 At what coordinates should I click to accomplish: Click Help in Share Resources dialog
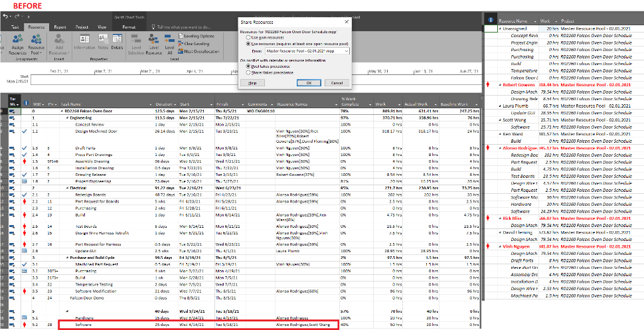tap(252, 83)
